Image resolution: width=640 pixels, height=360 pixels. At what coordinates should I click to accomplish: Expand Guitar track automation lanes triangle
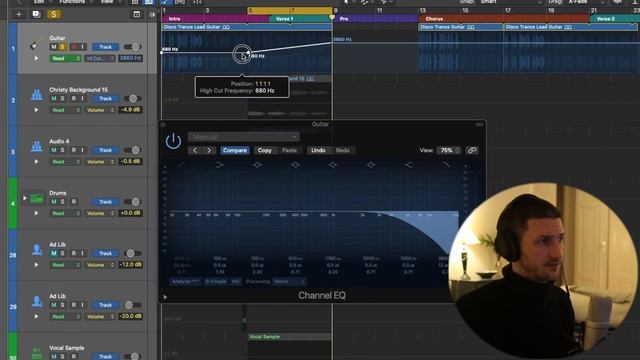click(36, 58)
